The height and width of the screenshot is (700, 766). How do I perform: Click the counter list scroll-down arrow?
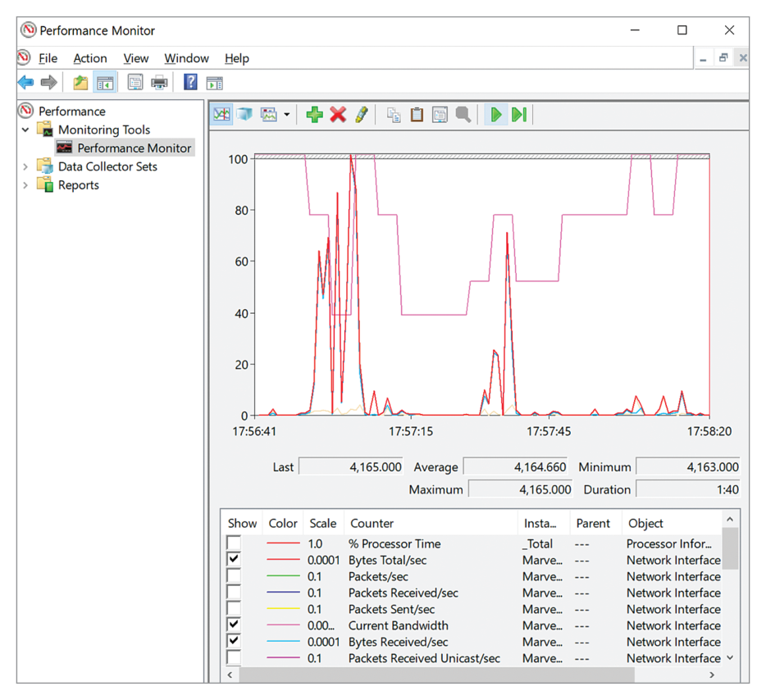coord(730,657)
